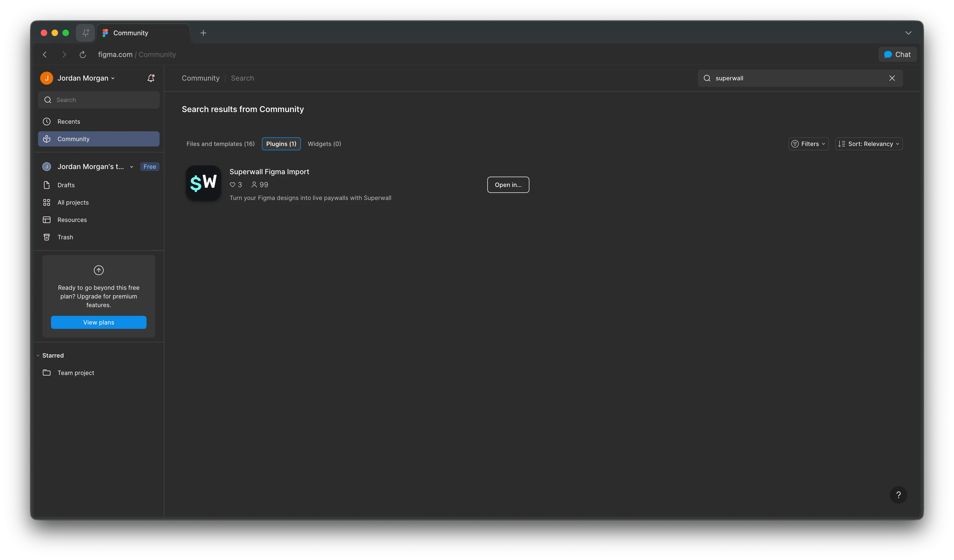Click the superwall search field
The width and height of the screenshot is (954, 560).
pos(800,78)
